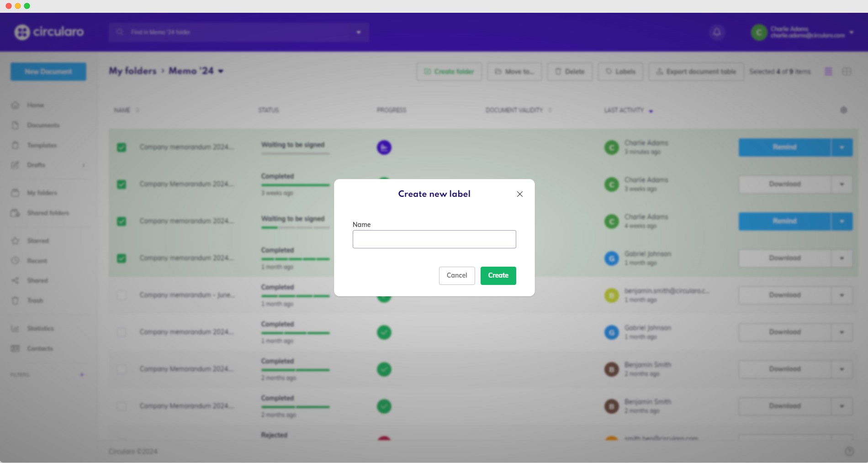Image resolution: width=868 pixels, height=463 pixels.
Task: Open table column settings gear
Action: coord(843,110)
